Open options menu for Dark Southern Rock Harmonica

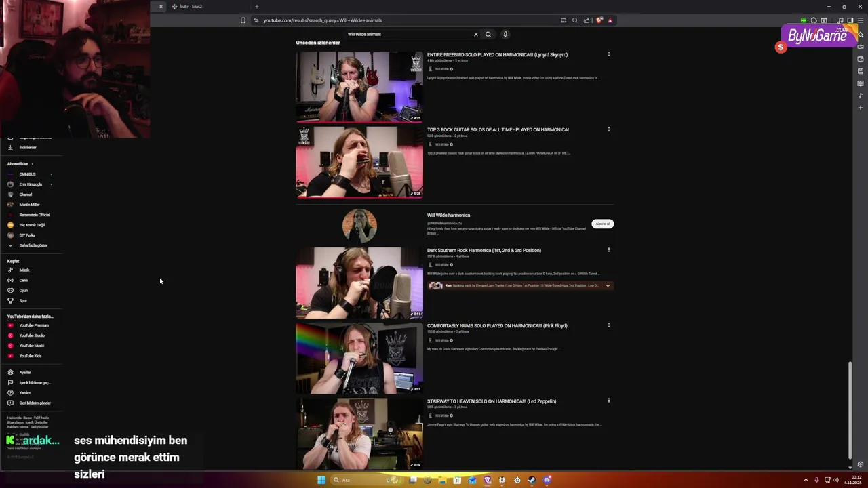click(x=608, y=250)
